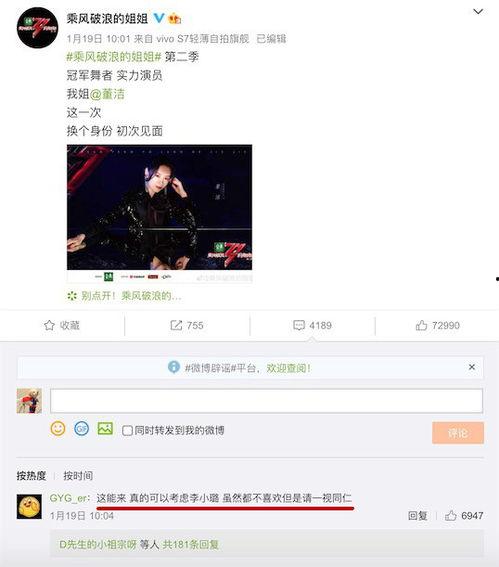Click into the comment text input box
Image resolution: width=499 pixels, height=567 pixels.
coord(266,401)
